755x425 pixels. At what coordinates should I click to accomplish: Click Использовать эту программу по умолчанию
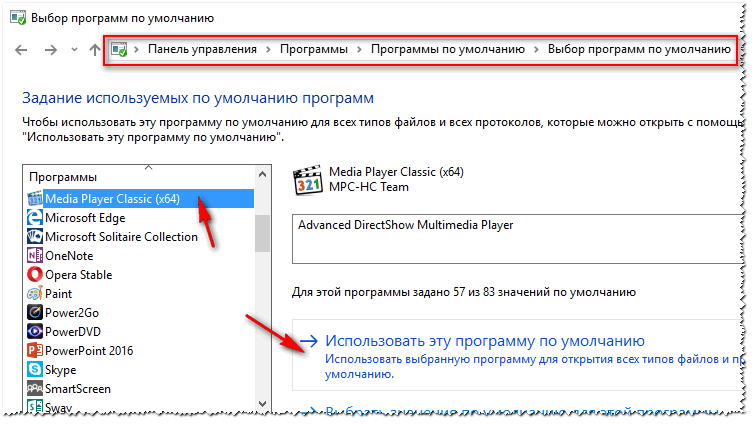pyautogui.click(x=485, y=341)
